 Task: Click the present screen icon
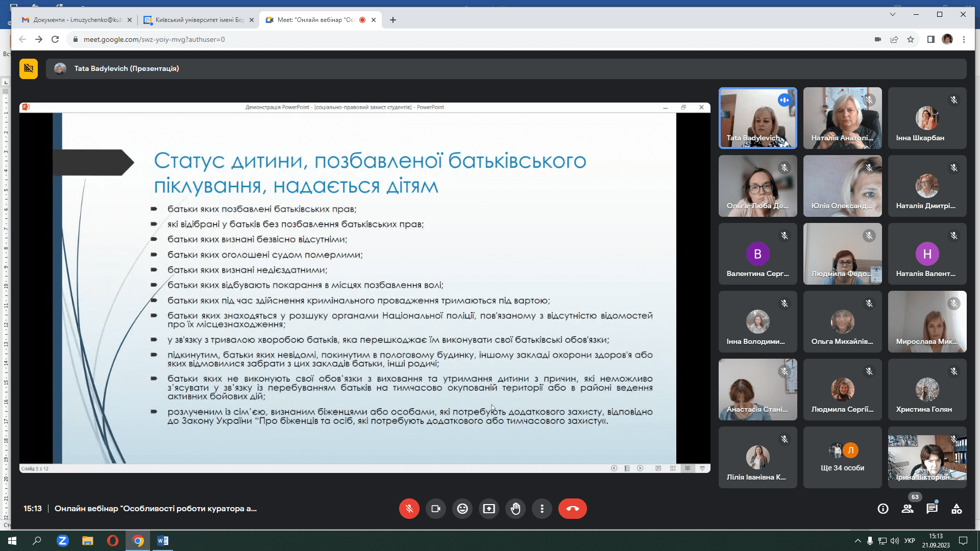489,509
